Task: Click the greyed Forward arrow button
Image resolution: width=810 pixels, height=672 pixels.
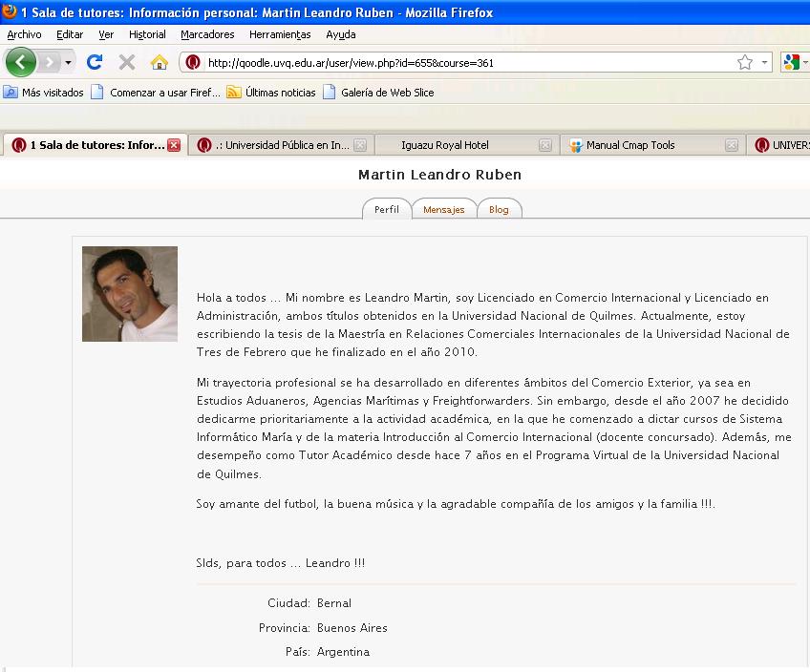Action: 49,62
